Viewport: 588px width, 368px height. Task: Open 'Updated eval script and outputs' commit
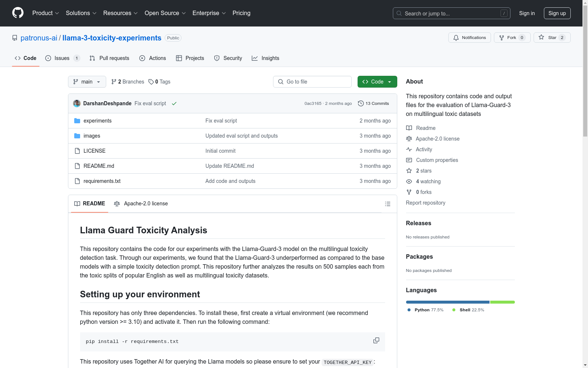[x=241, y=136]
